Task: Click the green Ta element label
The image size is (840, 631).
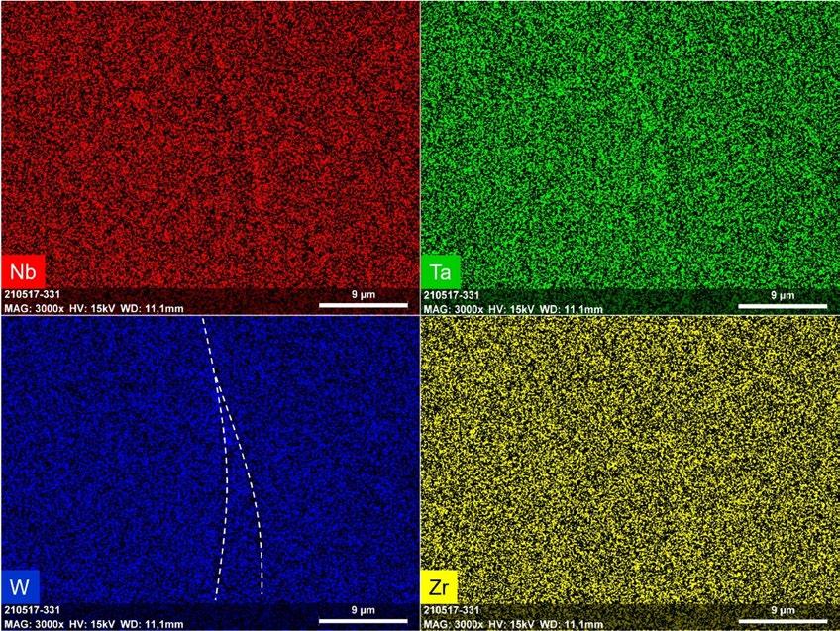Action: pyautogui.click(x=441, y=272)
